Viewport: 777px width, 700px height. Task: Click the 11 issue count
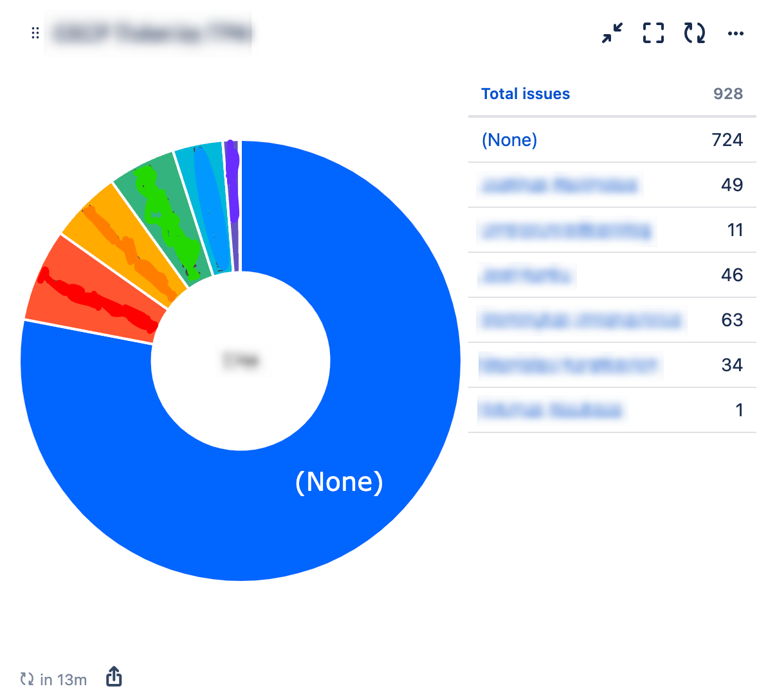coord(735,230)
